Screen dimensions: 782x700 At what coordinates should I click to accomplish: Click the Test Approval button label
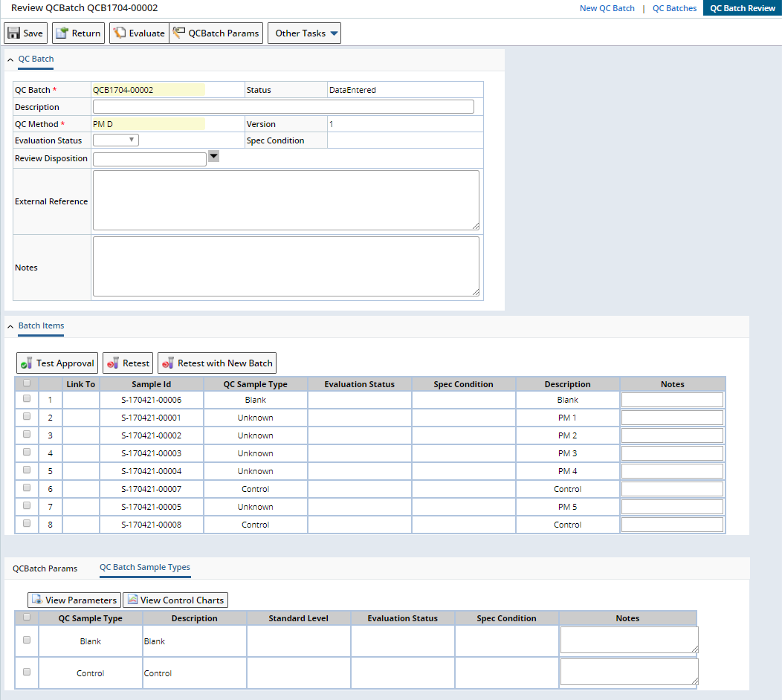(65, 363)
